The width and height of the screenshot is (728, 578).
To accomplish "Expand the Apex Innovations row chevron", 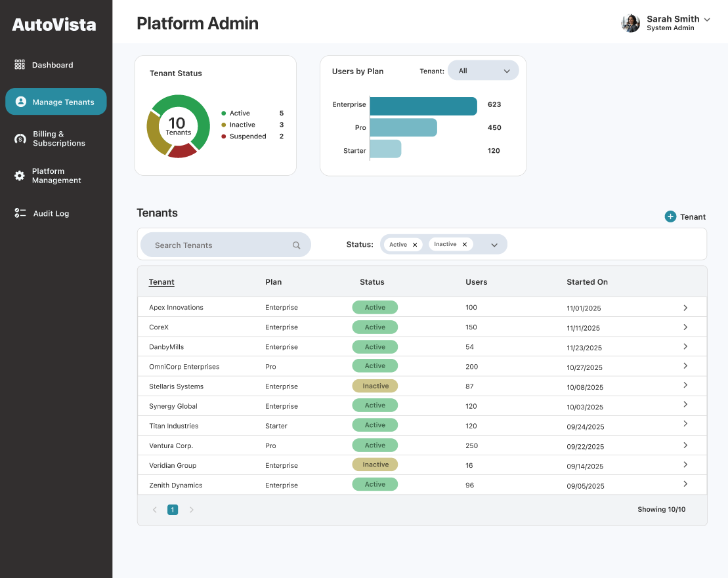I will 685,308.
